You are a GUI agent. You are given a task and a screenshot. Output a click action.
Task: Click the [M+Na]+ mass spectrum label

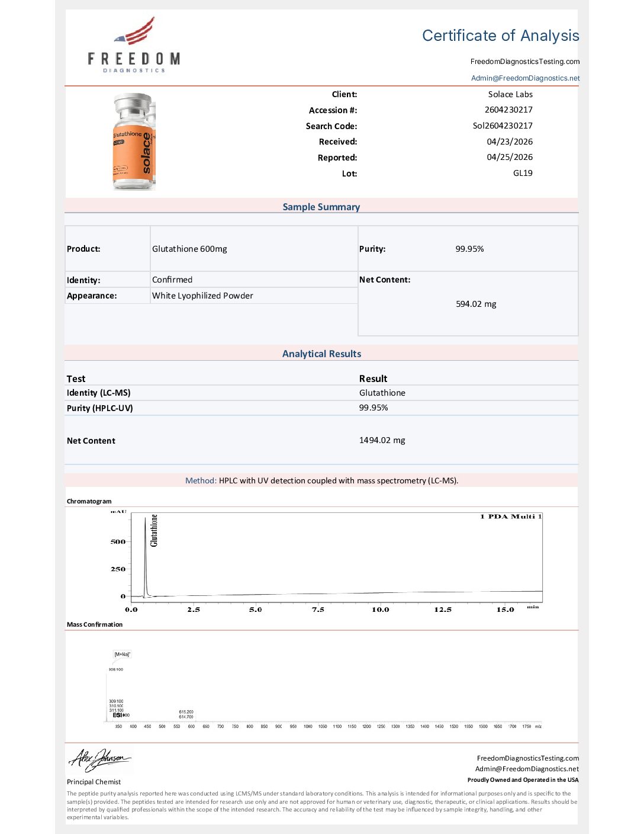pyautogui.click(x=123, y=655)
